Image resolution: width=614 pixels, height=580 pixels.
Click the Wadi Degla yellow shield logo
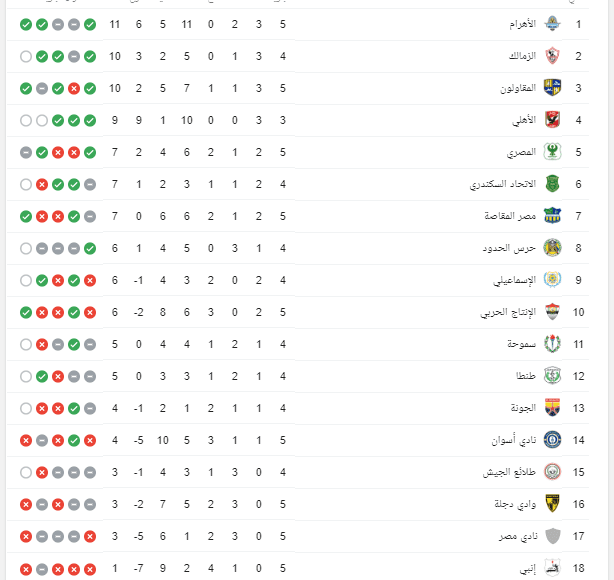point(553,504)
